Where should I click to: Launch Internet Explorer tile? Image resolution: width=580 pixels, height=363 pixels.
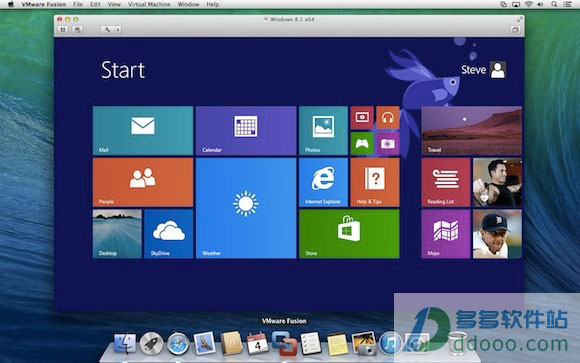point(323,182)
